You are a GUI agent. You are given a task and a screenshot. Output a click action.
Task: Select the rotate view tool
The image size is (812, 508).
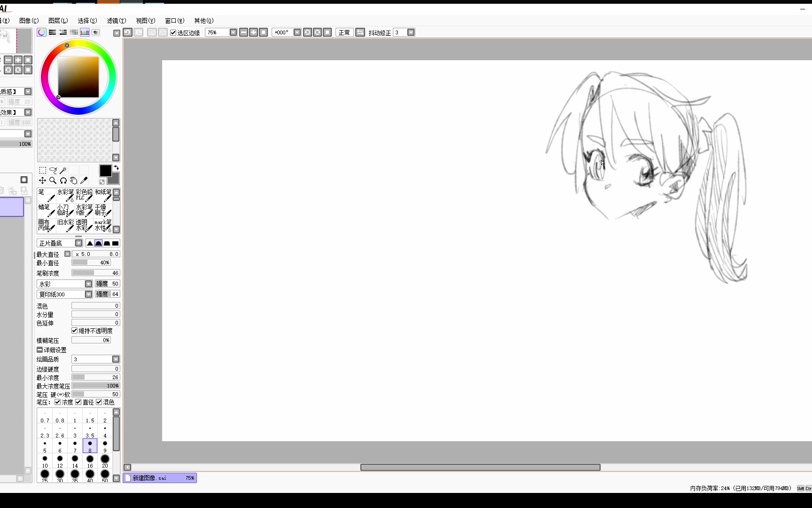click(63, 181)
